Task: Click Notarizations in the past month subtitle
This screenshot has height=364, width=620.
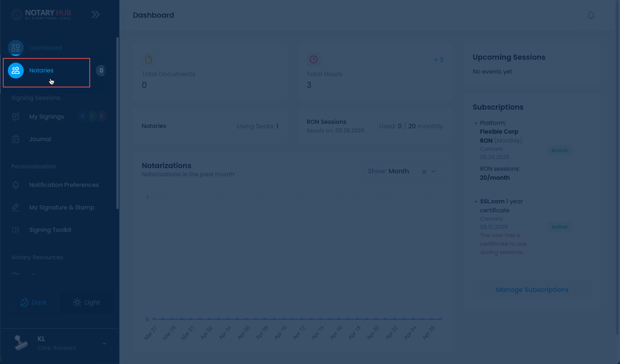Action: (188, 174)
